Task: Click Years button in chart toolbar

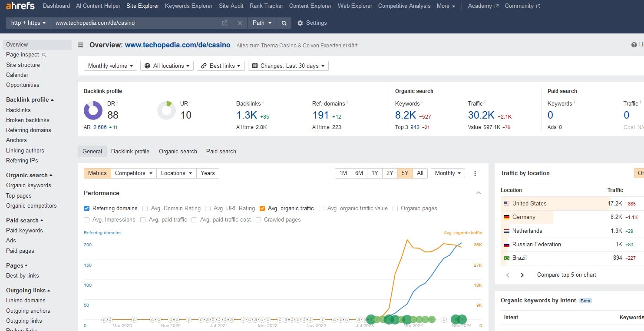Action: [208, 173]
